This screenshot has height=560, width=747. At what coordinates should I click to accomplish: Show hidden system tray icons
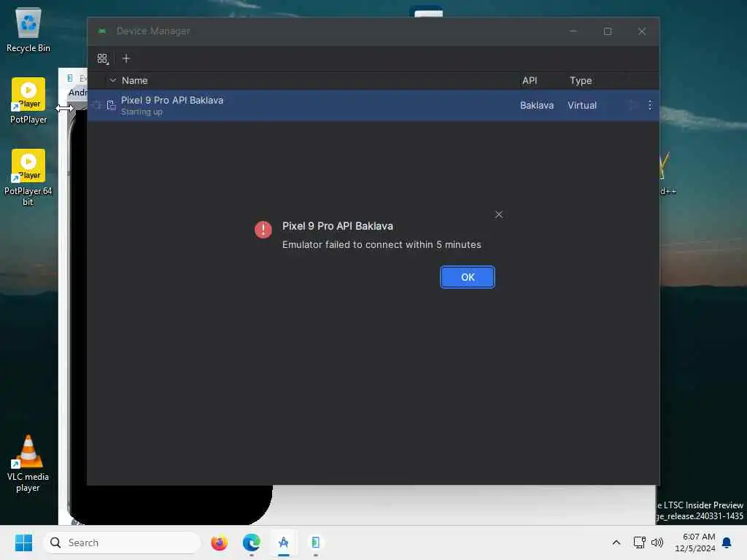tap(616, 542)
